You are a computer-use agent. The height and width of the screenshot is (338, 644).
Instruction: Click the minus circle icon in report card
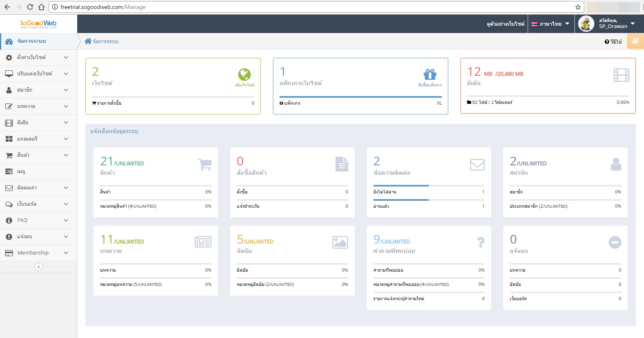615,242
